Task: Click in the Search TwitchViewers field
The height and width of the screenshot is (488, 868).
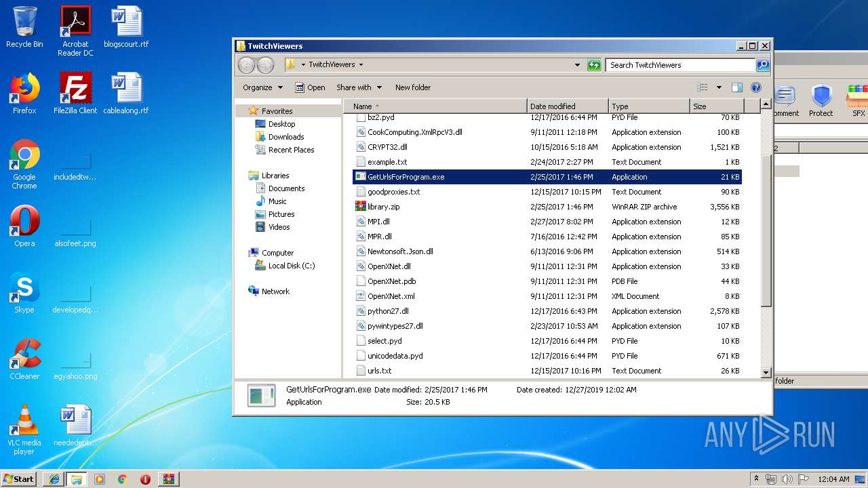Action: pyautogui.click(x=680, y=65)
